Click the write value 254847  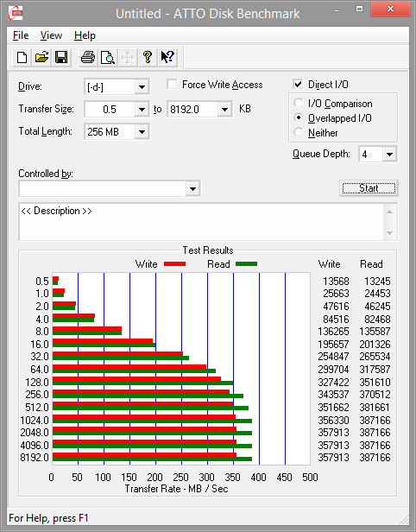coord(333,357)
